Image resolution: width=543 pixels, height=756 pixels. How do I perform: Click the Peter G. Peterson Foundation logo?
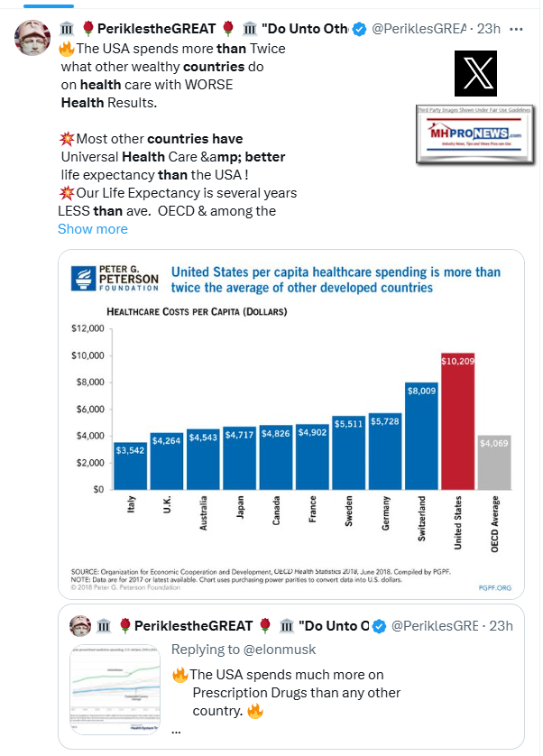(x=115, y=278)
